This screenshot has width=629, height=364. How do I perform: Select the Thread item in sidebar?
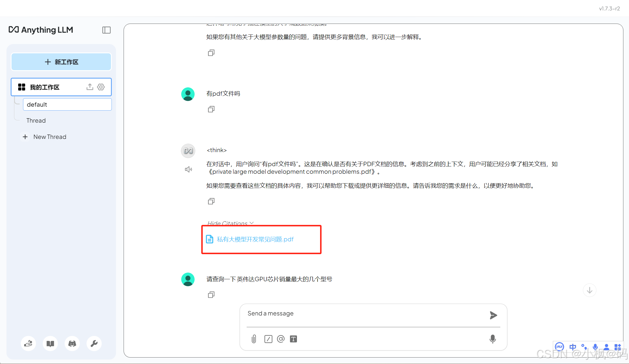click(x=36, y=121)
